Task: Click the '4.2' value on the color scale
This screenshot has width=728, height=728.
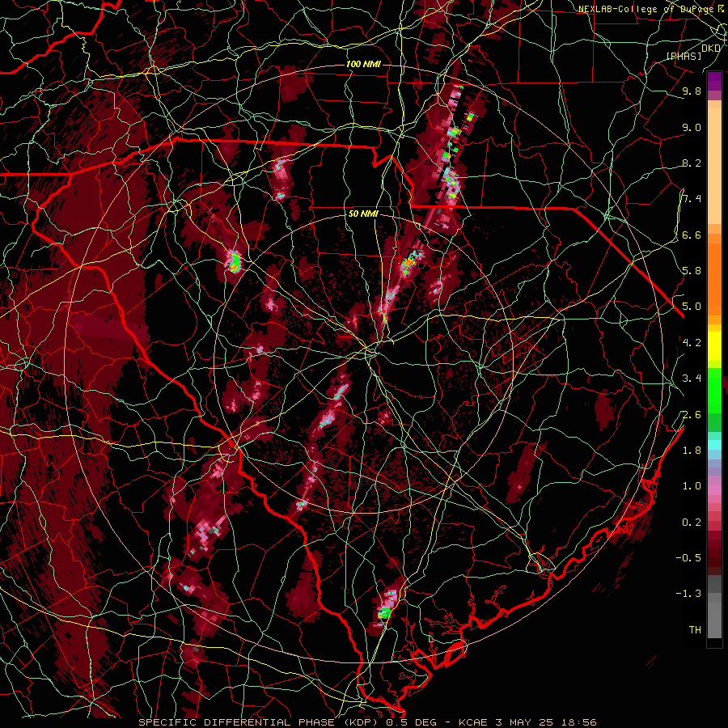Action: [x=692, y=343]
